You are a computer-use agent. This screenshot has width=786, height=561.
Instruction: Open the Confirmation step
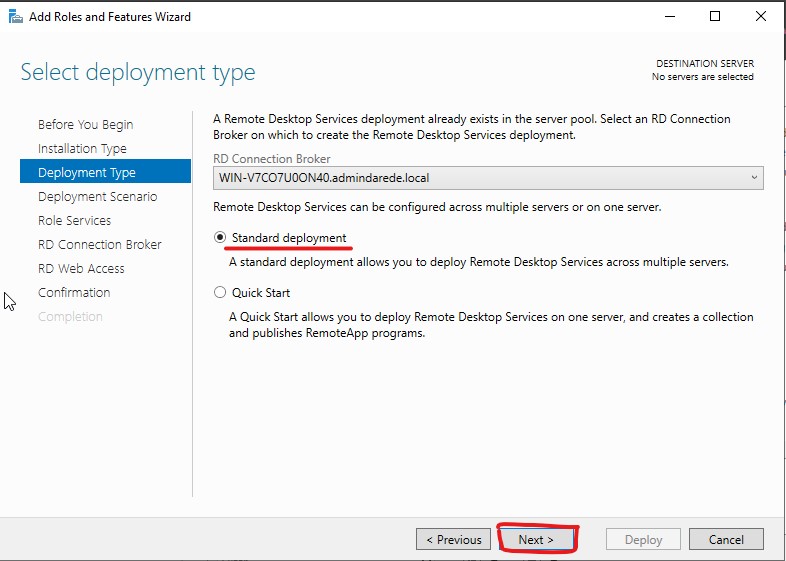click(x=74, y=293)
